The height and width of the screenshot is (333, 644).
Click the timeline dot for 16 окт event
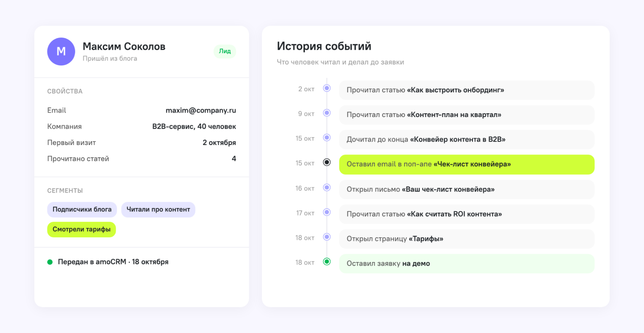coord(327,188)
